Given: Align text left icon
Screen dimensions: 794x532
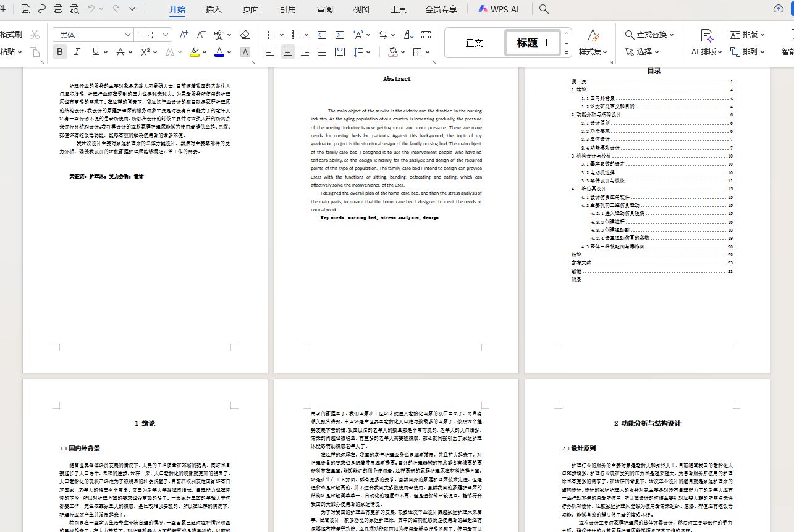Looking at the screenshot, I should pyautogui.click(x=270, y=53).
